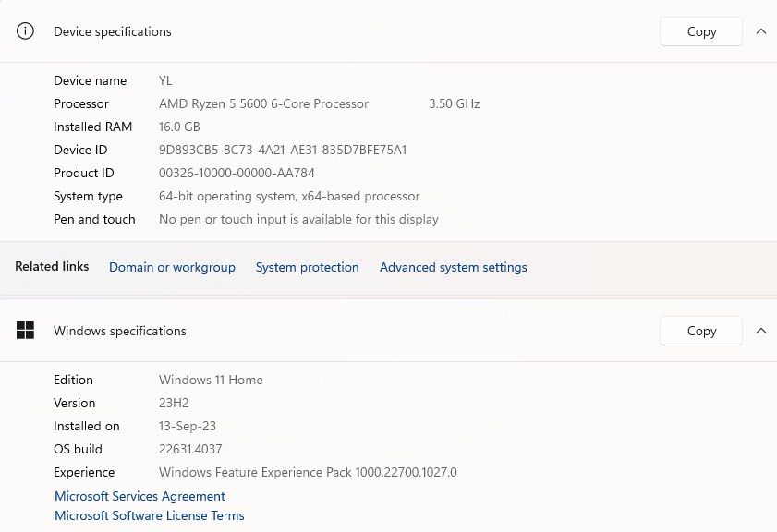Click the Windows logo beside Windows specifications
This screenshot has width=777, height=532.
point(25,330)
